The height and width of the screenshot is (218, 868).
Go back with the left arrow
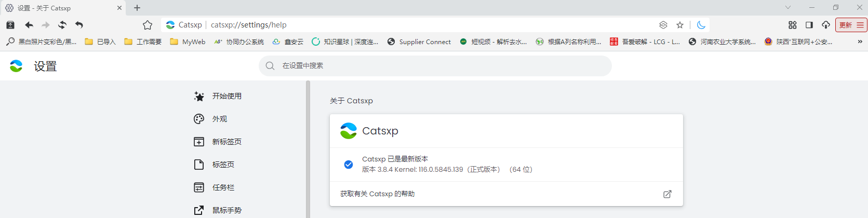click(x=29, y=25)
